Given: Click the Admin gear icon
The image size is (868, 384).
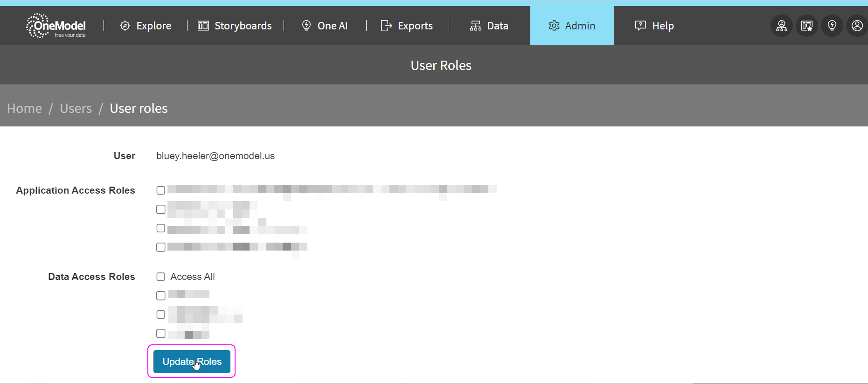Looking at the screenshot, I should pyautogui.click(x=554, y=26).
